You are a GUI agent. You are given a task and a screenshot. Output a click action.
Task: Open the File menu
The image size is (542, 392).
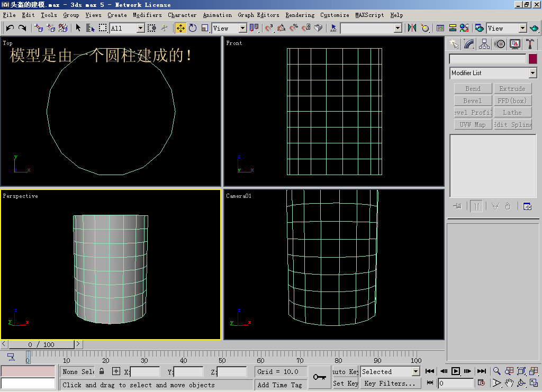(10, 15)
